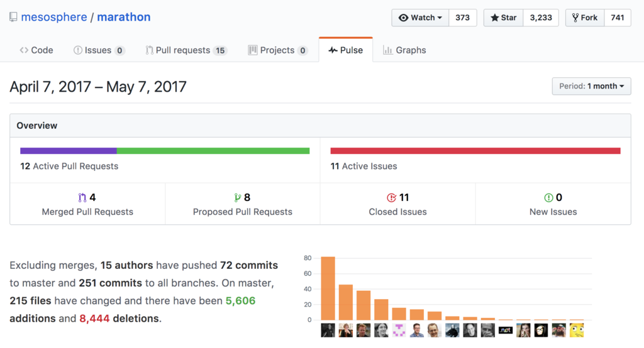Open the 4 Merged Pull Requests link
644x348 pixels.
87,204
